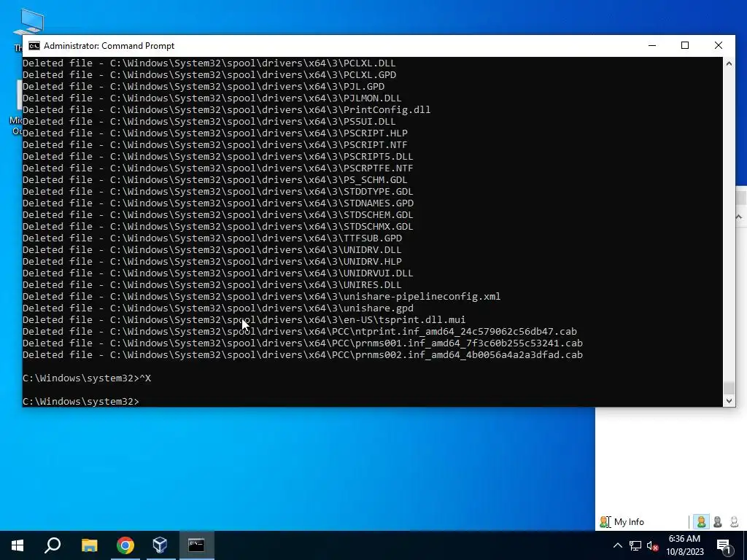Click the PCLXL.DLL deleted file line
Screen dimensions: 747x560
coord(209,63)
